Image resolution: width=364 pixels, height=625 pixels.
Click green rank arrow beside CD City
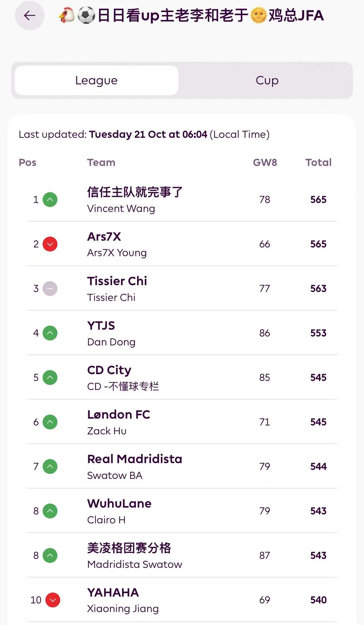pos(50,378)
